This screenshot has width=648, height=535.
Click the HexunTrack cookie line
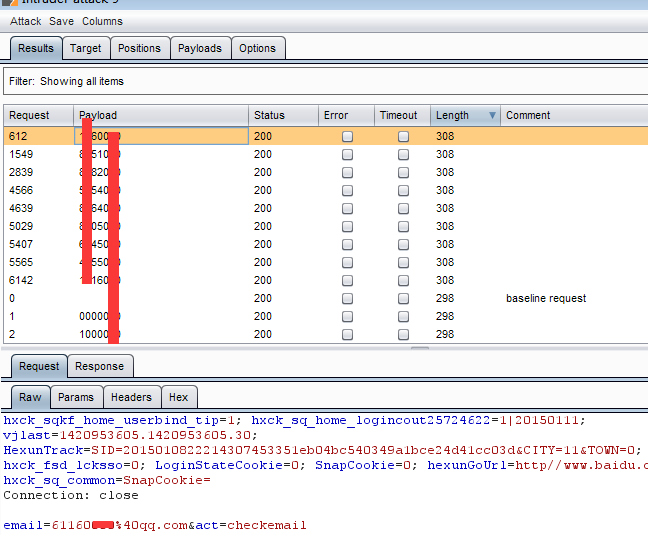(322, 450)
